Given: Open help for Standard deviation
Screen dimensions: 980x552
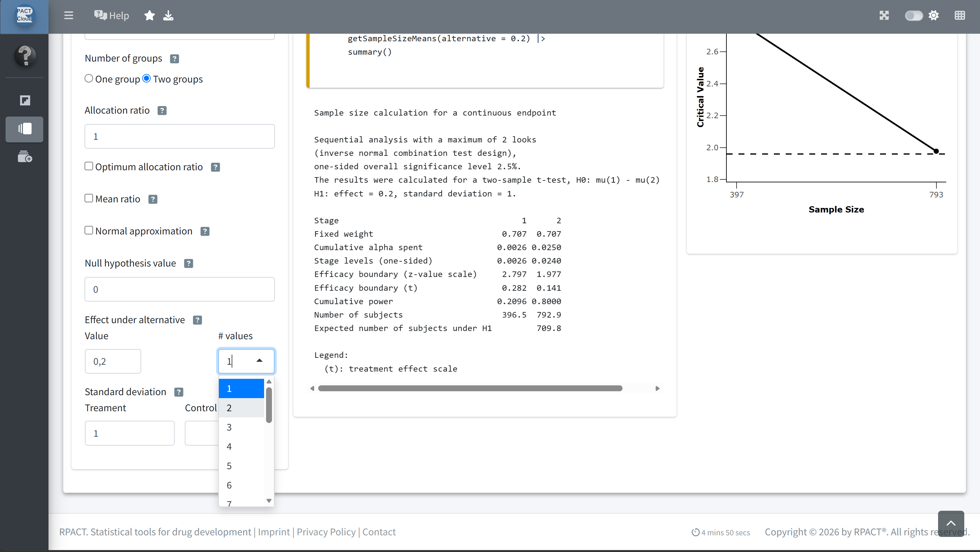Looking at the screenshot, I should 179,392.
